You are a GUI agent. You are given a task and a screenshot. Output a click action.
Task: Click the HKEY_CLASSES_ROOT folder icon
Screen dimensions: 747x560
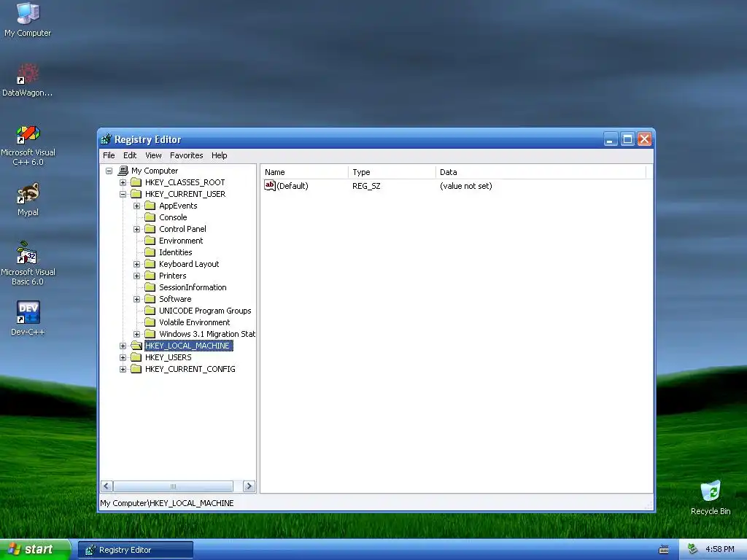(136, 182)
